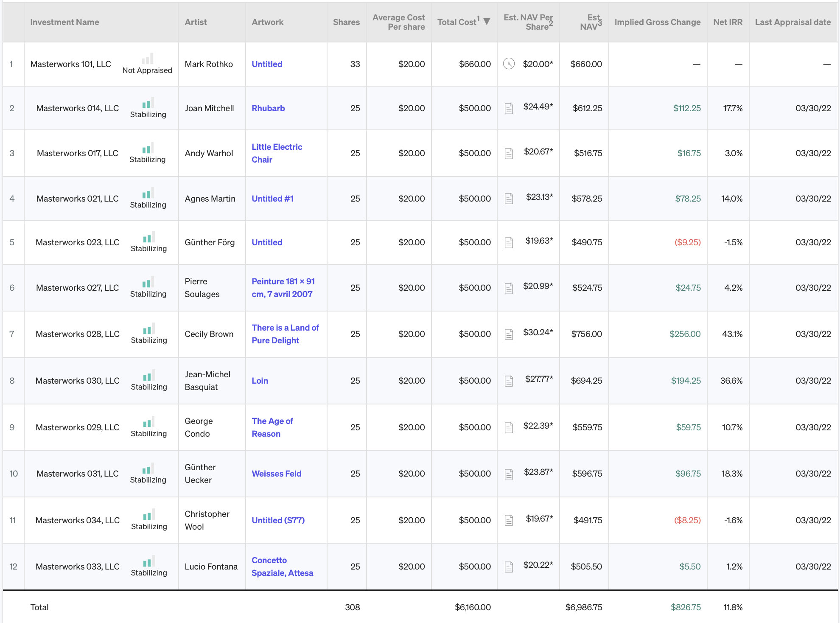Open Mark Rothko's Untitled artwork link
The image size is (840, 623).
[x=267, y=64]
